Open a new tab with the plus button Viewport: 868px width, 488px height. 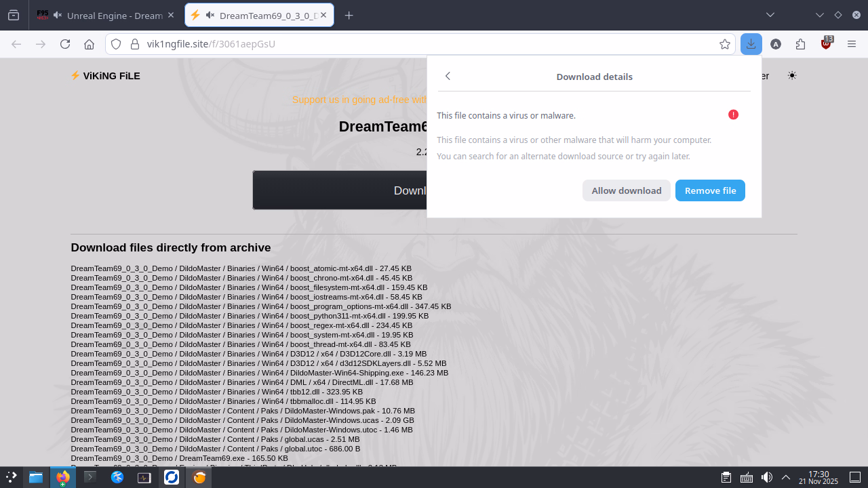(x=349, y=15)
